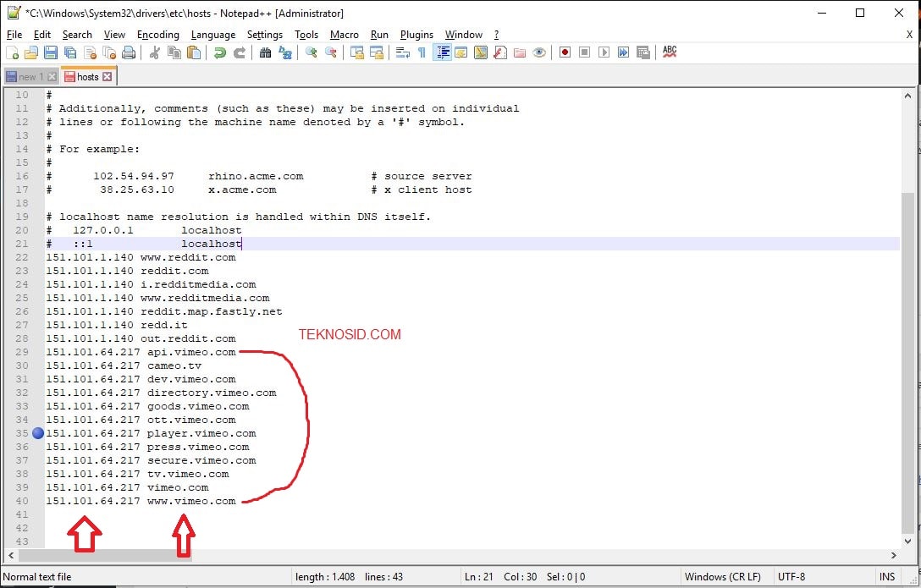Screen dimensions: 921x588
Task: Close the hosts tab
Action: coord(107,77)
